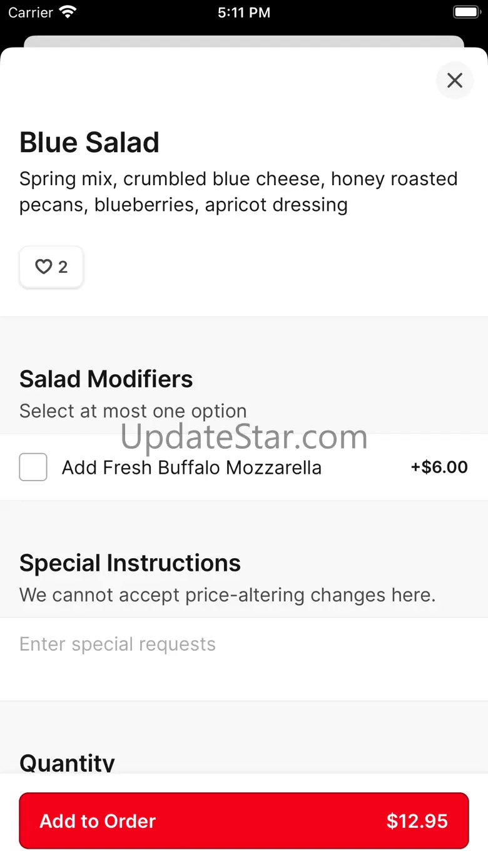Viewport: 488px width, 868px height.
Task: Click the favorites count number 2
Action: point(63,267)
